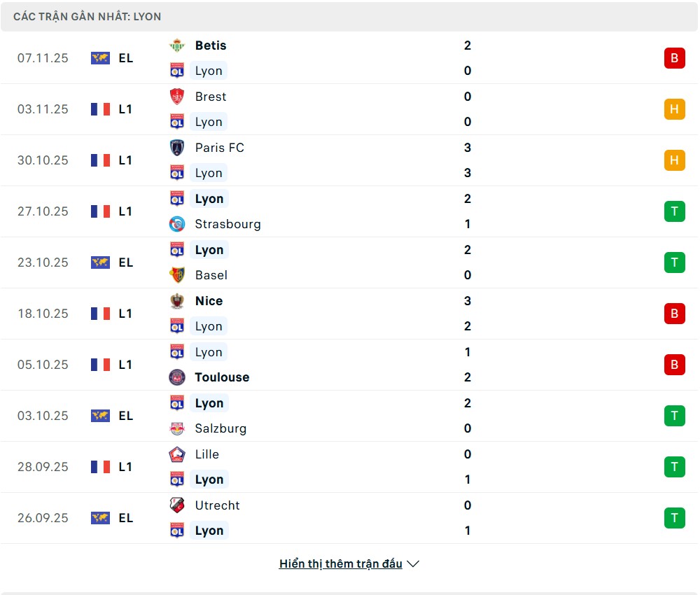This screenshot has height=595, width=700.
Task: Click the Brest team logo
Action: pos(177,97)
